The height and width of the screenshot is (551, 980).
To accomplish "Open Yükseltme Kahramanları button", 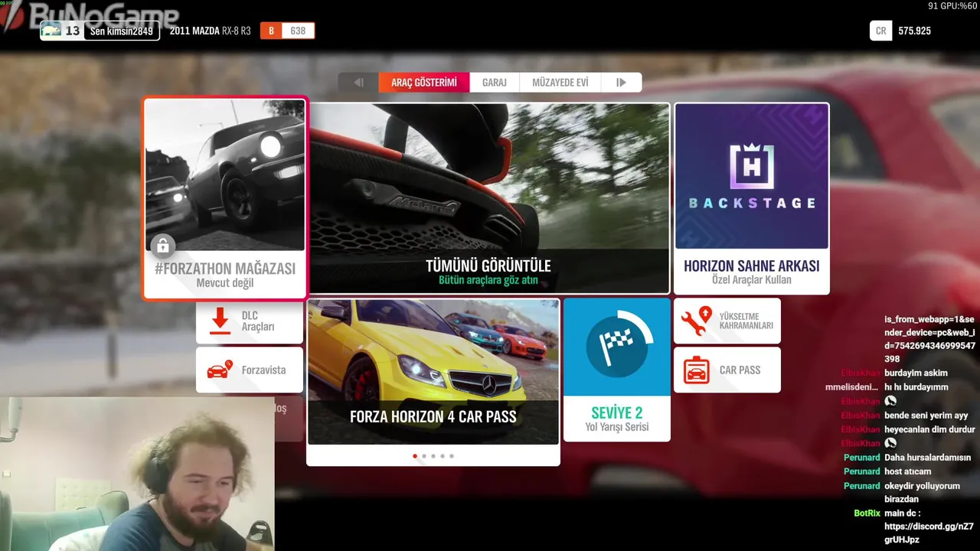I will [727, 321].
